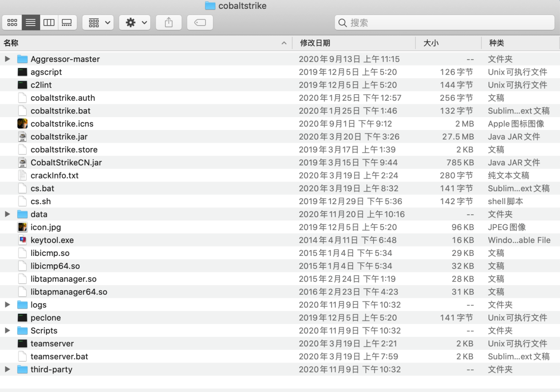This screenshot has width=560, height=392.
Task: Open the gear action menu dropdown
Action: coord(135,23)
